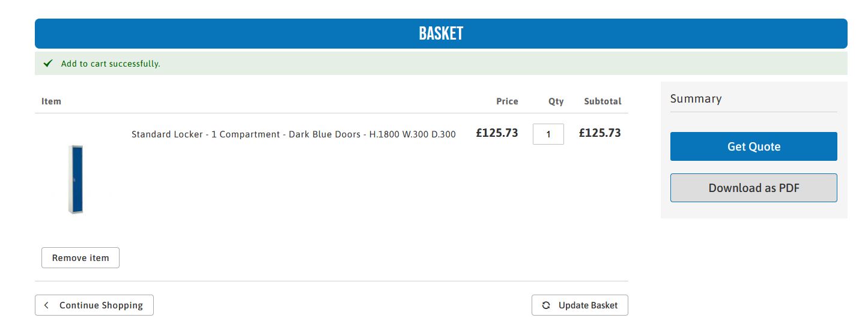Image resolution: width=868 pixels, height=330 pixels.
Task: Request a quote with Get Quote
Action: click(753, 146)
